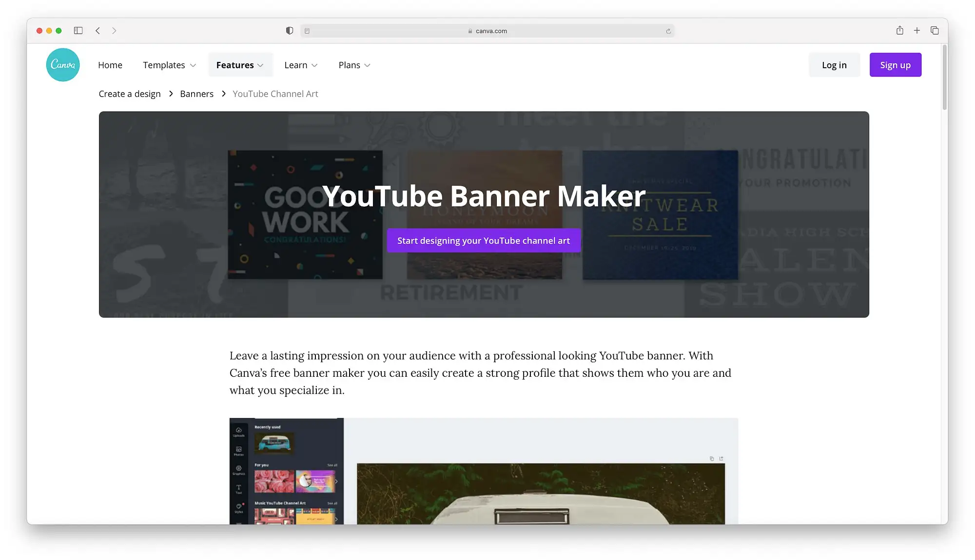Expand the Templates dropdown menu
Image resolution: width=975 pixels, height=560 pixels.
pyautogui.click(x=169, y=64)
